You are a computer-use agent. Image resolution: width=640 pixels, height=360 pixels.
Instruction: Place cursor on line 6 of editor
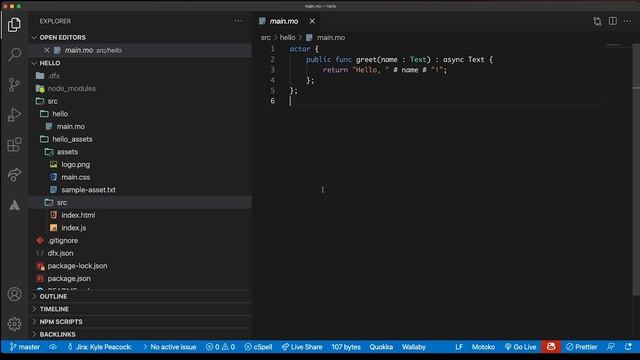coord(445,101)
